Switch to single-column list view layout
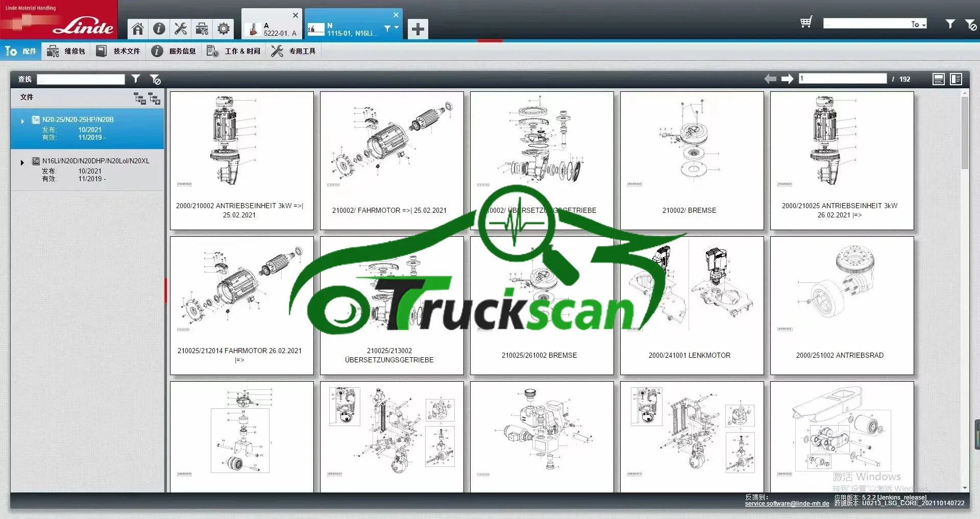 point(938,79)
